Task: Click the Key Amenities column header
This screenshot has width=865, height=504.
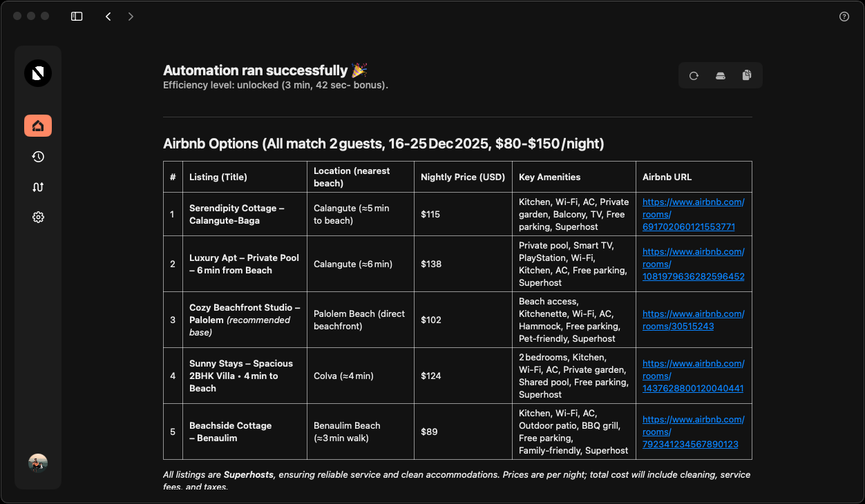Action: click(549, 177)
